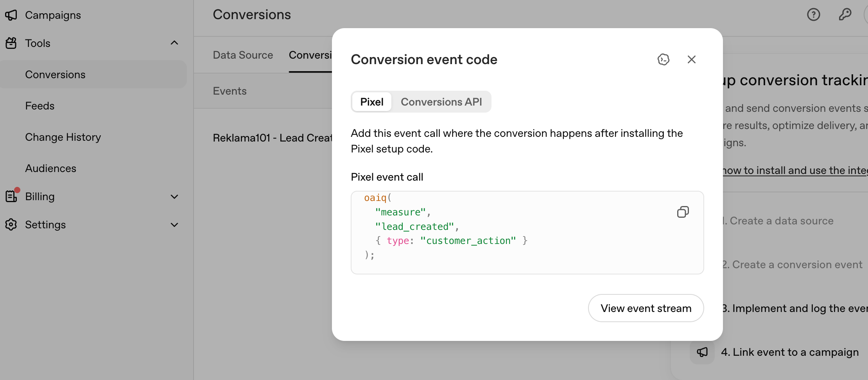Click step 2 Create a conversion event

793,264
